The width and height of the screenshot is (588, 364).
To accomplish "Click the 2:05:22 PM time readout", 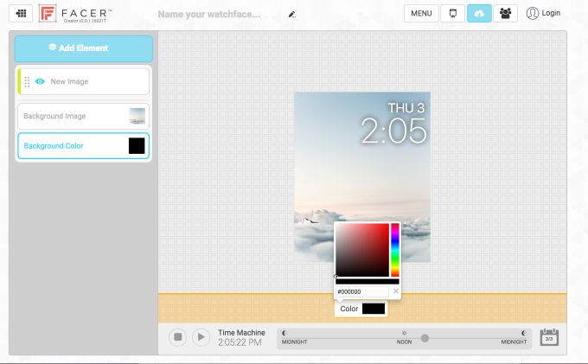I will click(x=240, y=342).
